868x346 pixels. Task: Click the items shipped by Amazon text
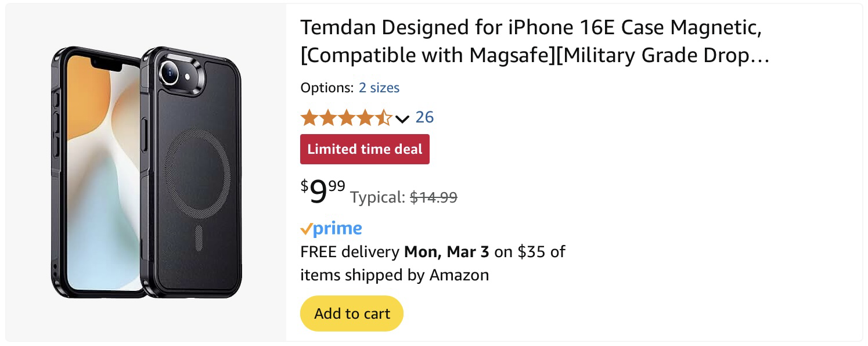pos(394,275)
